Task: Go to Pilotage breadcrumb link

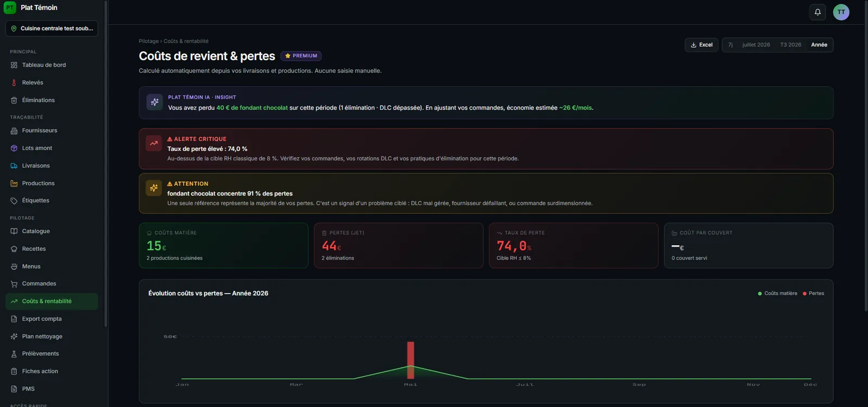Action: pos(149,41)
